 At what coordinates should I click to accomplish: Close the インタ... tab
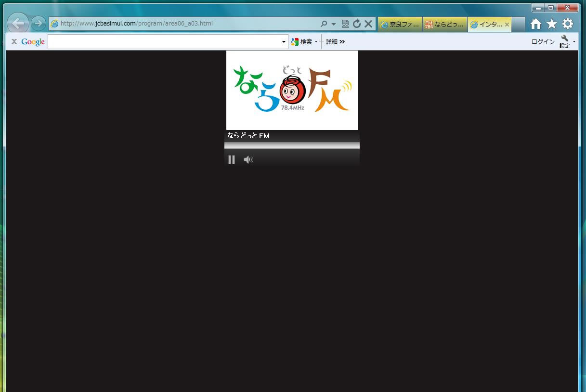pos(507,25)
